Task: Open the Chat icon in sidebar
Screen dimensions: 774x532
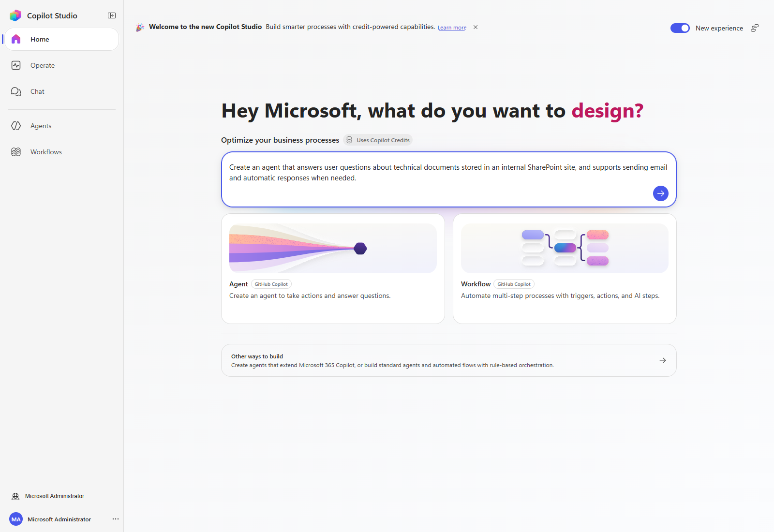Action: (x=16, y=91)
